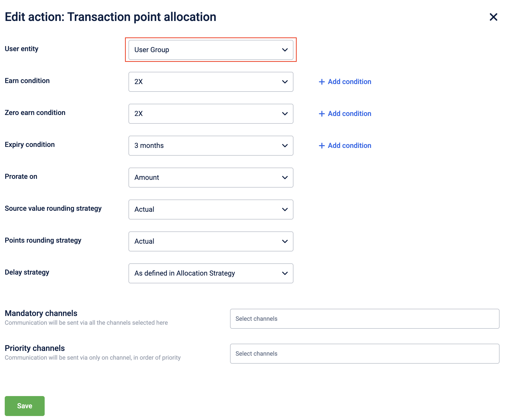The image size is (521, 420).
Task: Save the transaction point allocation action
Action: point(25,406)
